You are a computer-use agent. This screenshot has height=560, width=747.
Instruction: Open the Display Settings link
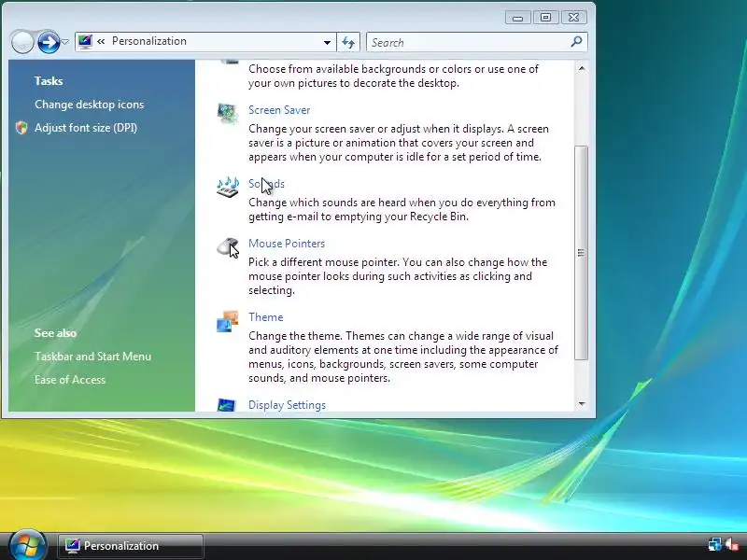point(287,405)
